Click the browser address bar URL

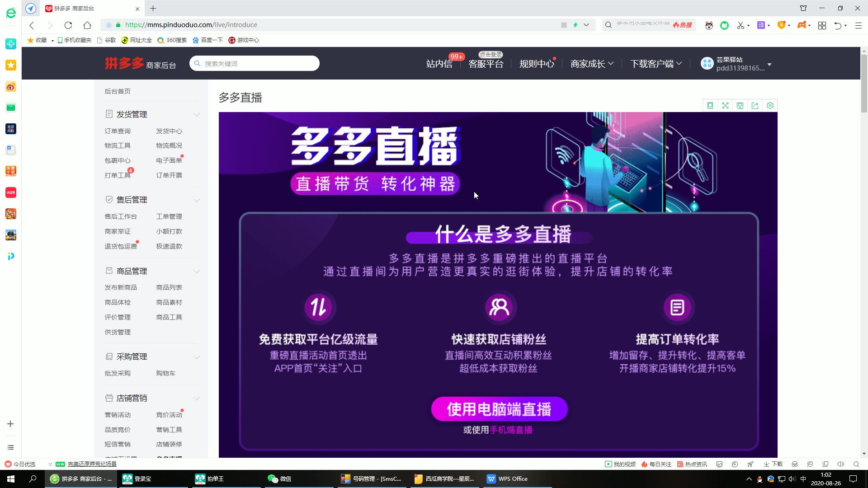pyautogui.click(x=191, y=25)
